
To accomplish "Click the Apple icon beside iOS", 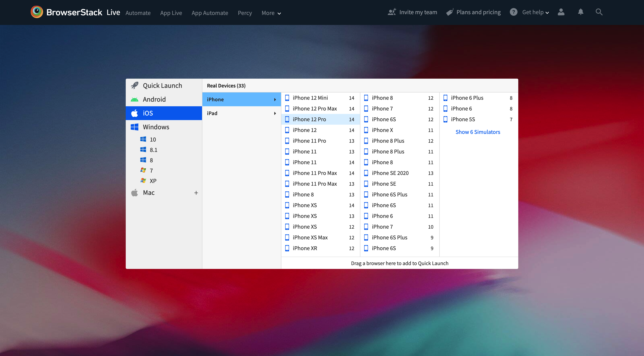I will (x=135, y=113).
